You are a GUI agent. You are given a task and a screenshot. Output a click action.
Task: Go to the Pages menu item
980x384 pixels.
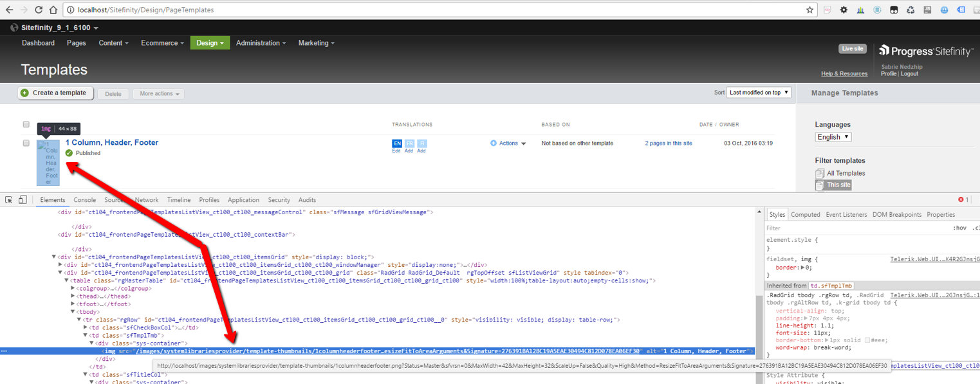point(76,43)
